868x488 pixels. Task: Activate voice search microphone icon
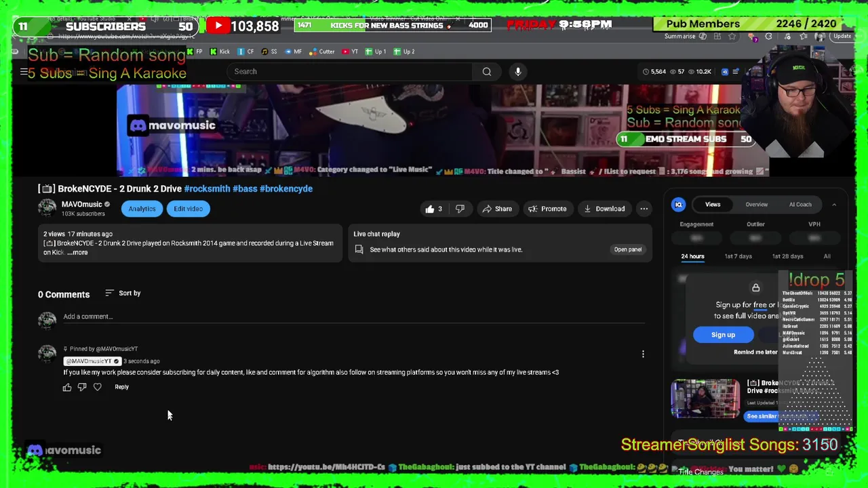[x=517, y=71]
